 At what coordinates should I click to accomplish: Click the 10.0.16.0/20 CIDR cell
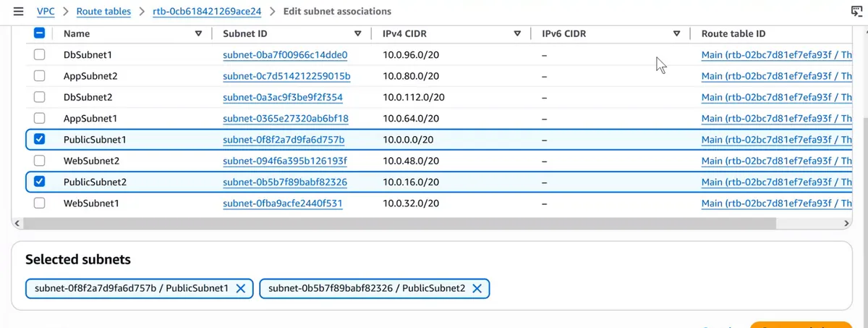[409, 182]
